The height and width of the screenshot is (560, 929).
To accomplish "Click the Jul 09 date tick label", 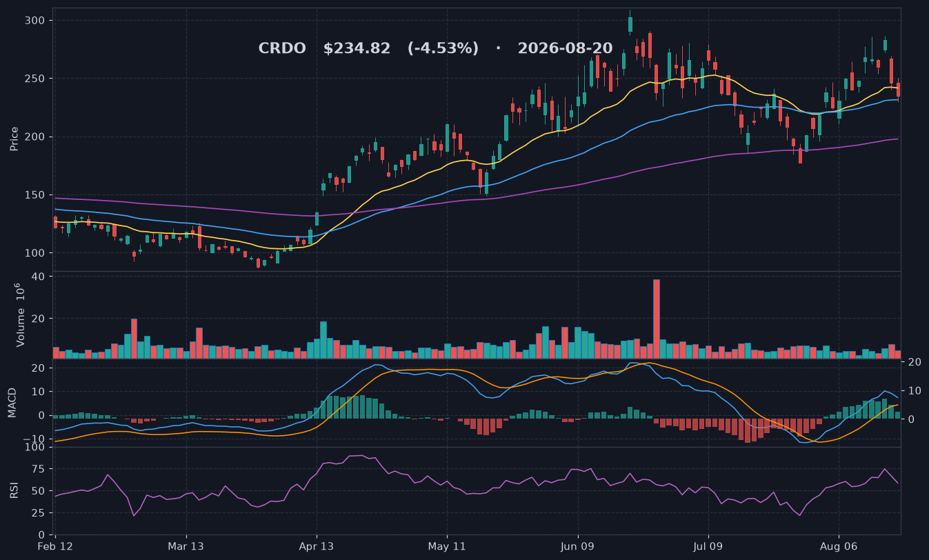I will coord(708,546).
